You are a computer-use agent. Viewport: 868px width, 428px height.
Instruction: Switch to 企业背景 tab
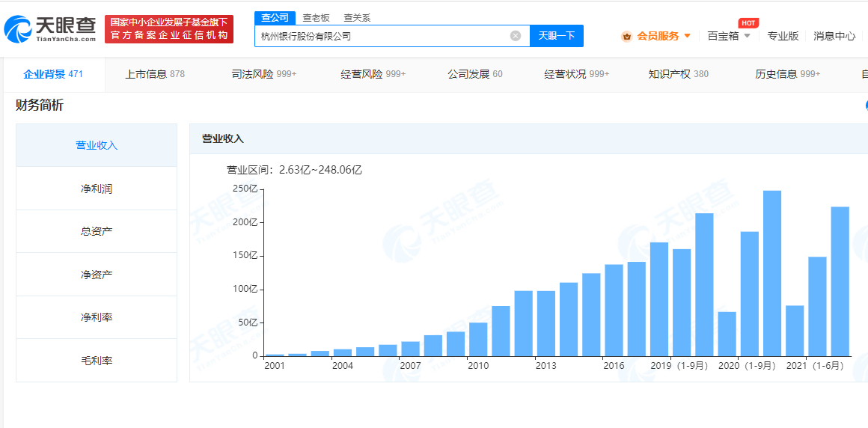pos(53,73)
